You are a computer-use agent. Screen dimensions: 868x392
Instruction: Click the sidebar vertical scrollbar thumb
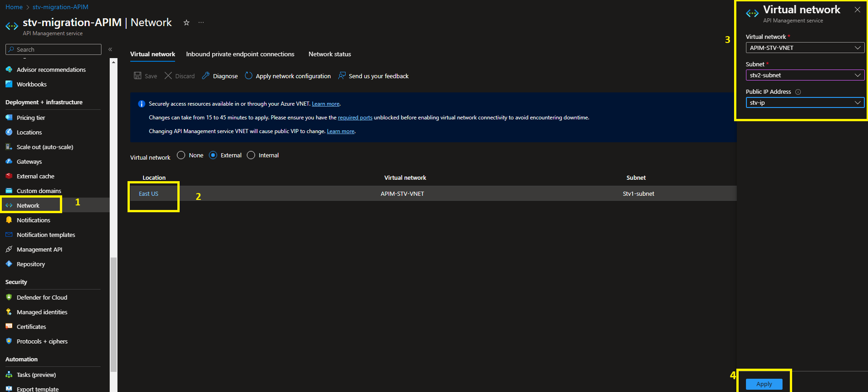(113, 315)
